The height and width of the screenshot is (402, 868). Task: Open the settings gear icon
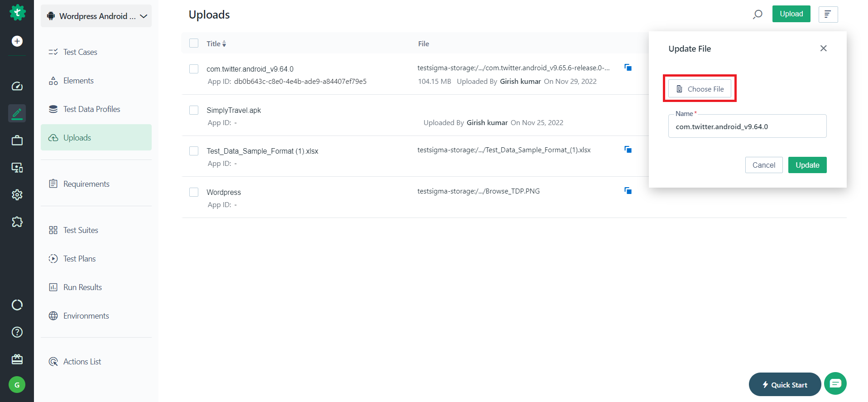(x=17, y=195)
